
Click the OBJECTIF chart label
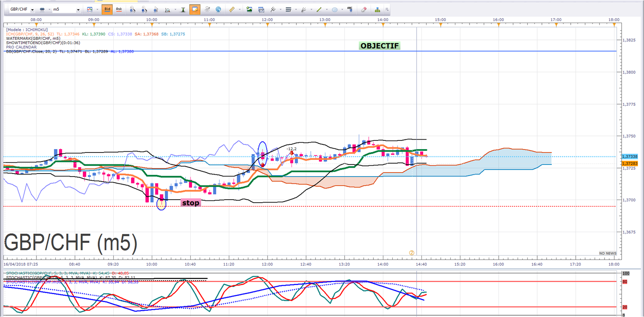tap(379, 46)
